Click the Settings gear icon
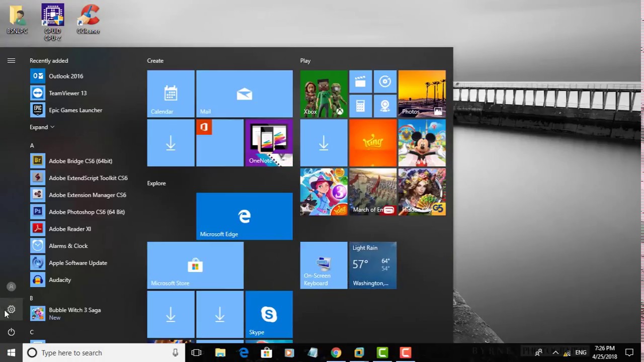This screenshot has width=644, height=362. (11, 310)
